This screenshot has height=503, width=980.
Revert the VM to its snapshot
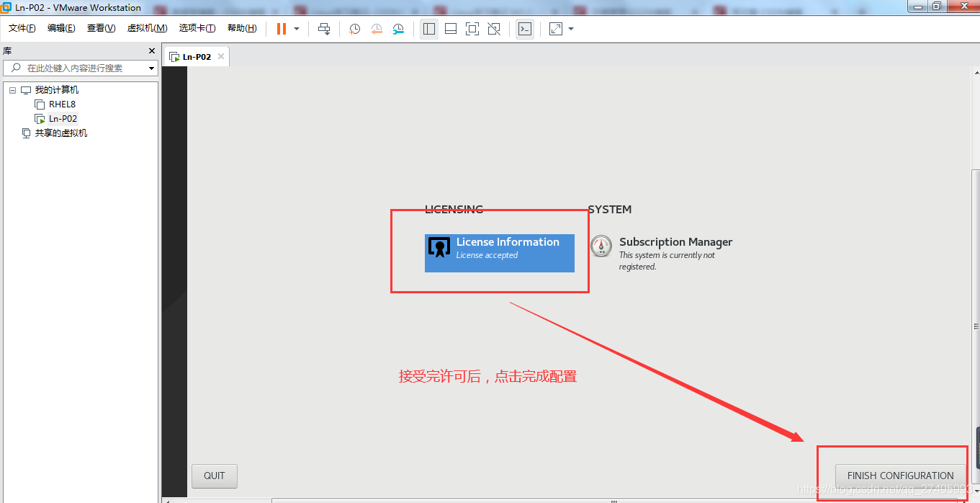tap(377, 29)
